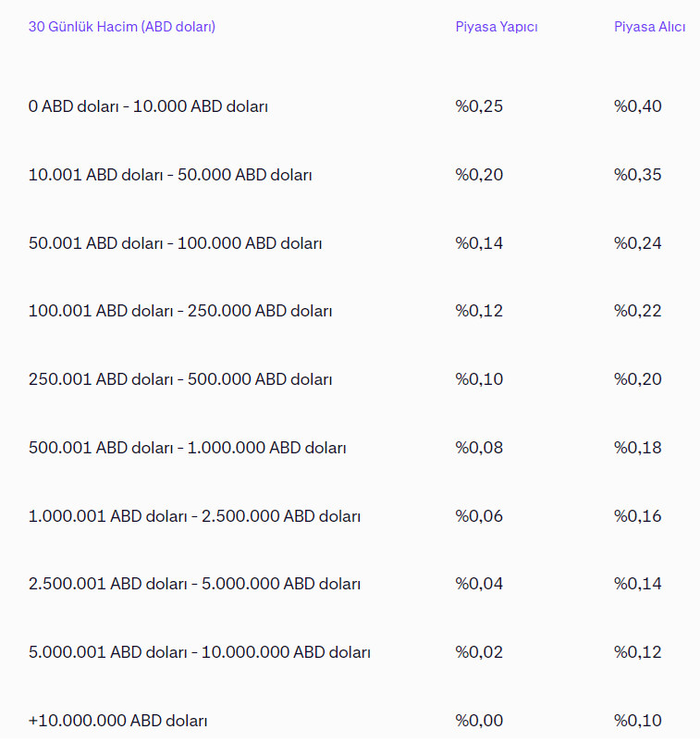Click the %0,14 maker fee cell
The height and width of the screenshot is (742, 700).
click(x=479, y=243)
